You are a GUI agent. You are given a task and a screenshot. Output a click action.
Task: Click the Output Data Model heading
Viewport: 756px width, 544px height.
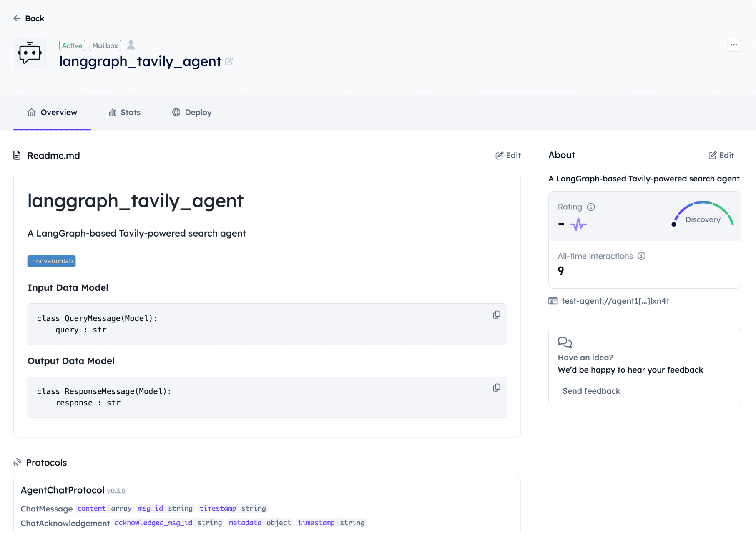click(71, 361)
